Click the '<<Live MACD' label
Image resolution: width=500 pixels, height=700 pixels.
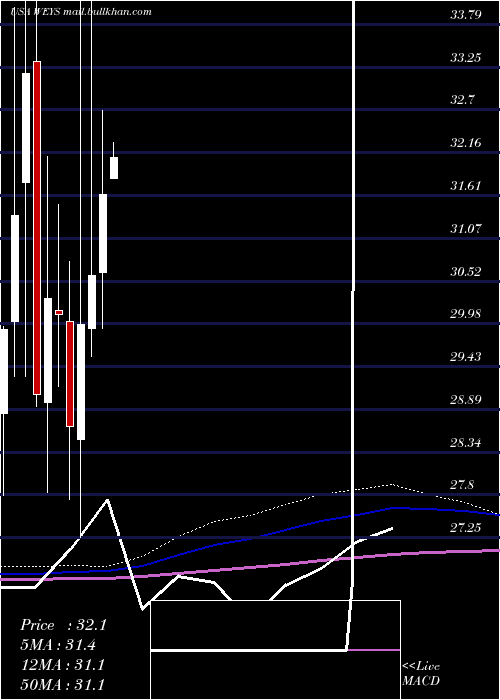[421, 673]
